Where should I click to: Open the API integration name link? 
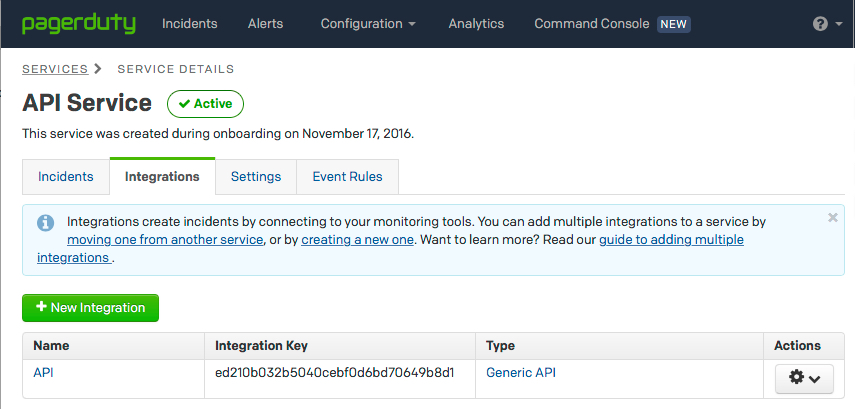43,373
